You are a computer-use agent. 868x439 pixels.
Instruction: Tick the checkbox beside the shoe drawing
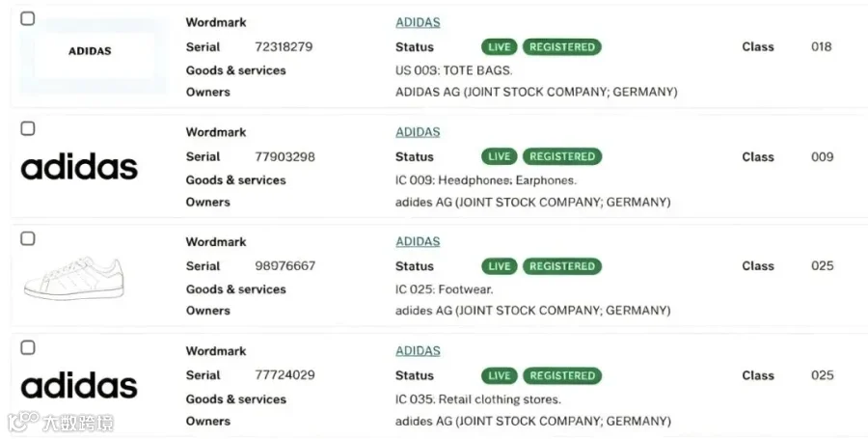pos(28,238)
